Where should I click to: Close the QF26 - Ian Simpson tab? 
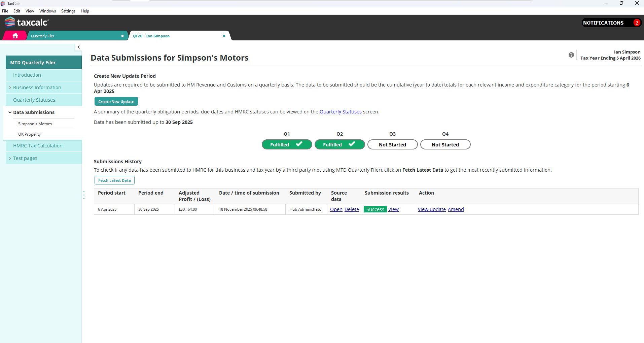(x=224, y=36)
